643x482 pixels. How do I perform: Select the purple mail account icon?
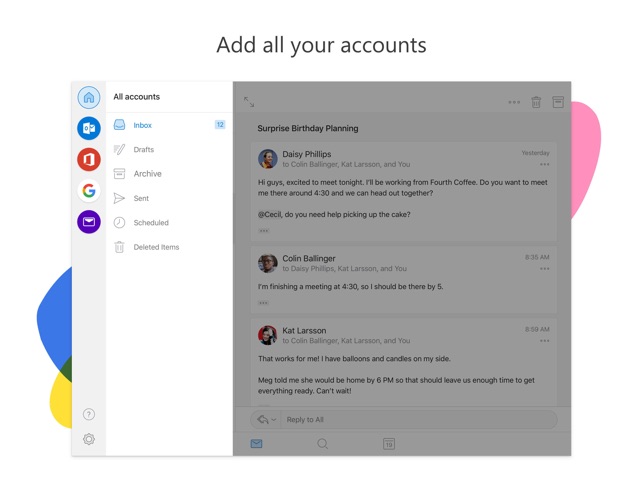point(89,222)
